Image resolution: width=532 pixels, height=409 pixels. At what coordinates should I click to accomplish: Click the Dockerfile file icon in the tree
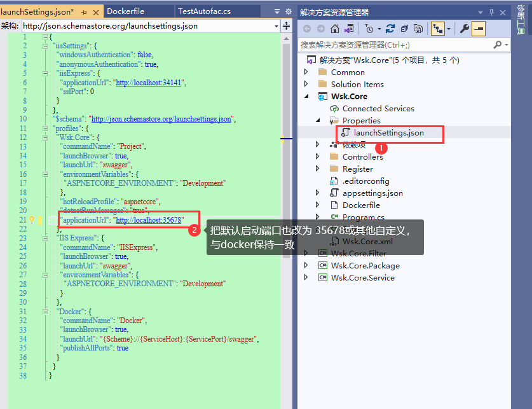[334, 205]
